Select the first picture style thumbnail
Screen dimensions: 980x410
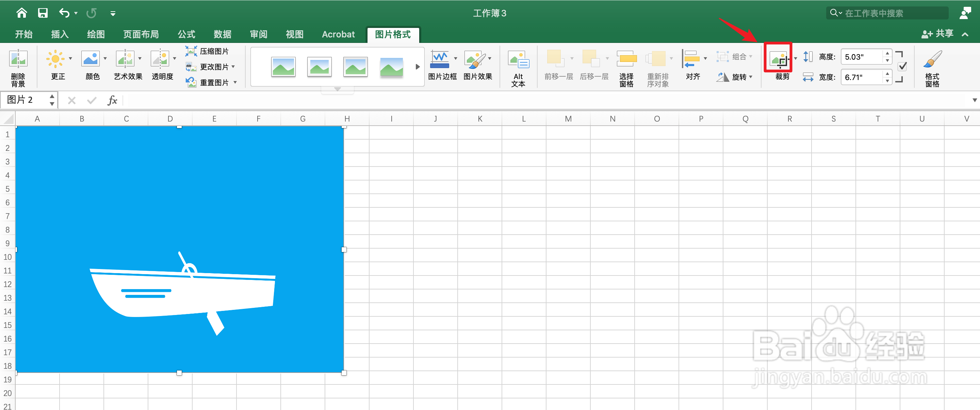point(283,67)
